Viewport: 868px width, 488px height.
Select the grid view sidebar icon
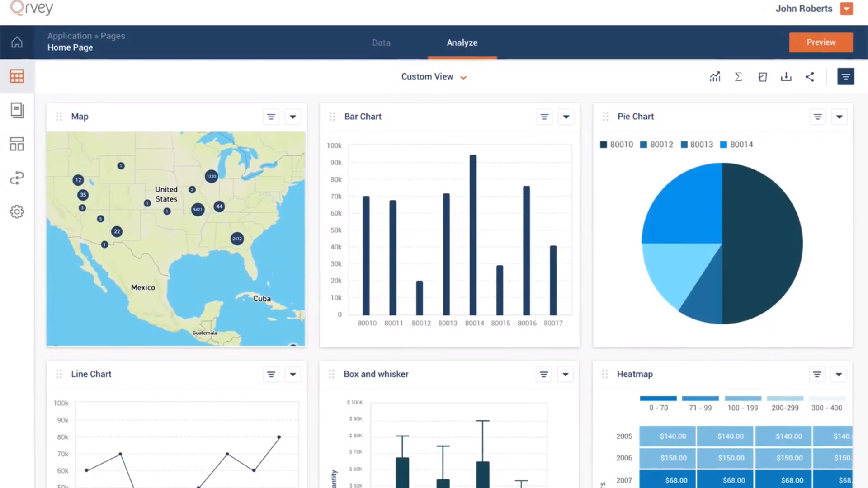pyautogui.click(x=17, y=76)
